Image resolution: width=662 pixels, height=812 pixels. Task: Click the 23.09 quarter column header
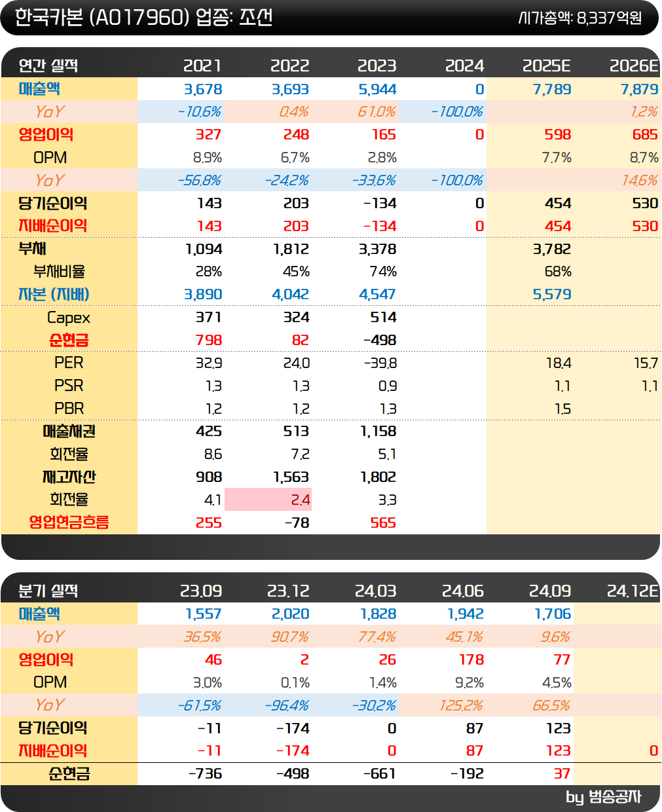click(200, 591)
